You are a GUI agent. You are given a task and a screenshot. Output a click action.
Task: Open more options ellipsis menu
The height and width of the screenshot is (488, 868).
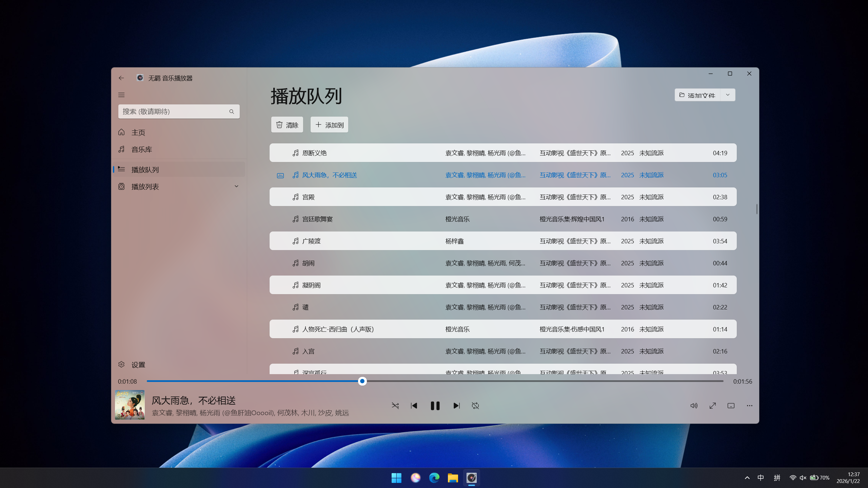point(750,406)
